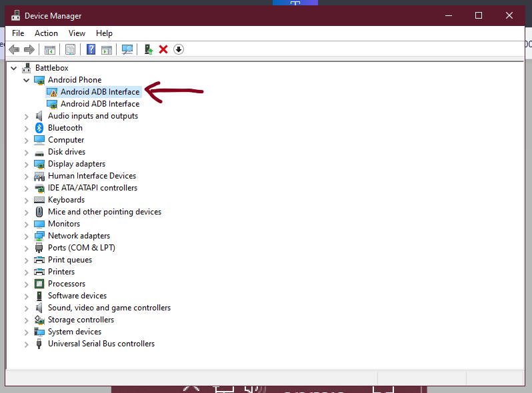
Task: Open the Action menu
Action: coord(46,33)
